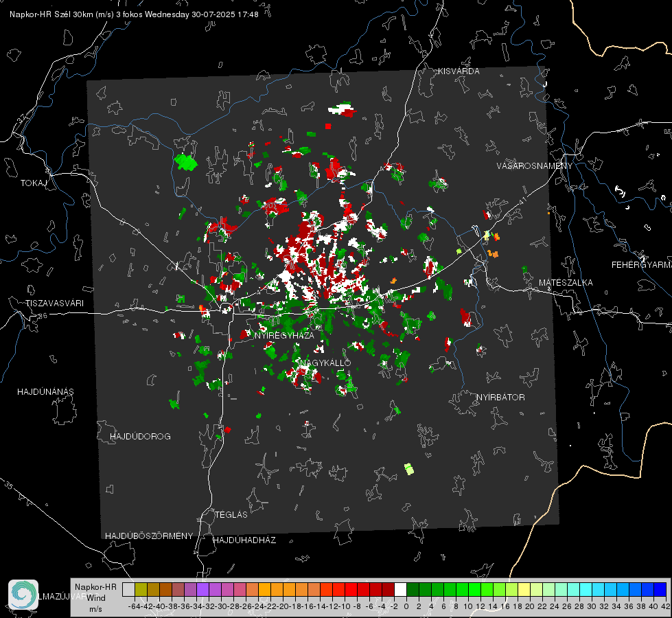Image resolution: width=672 pixels, height=618 pixels.
Task: Select the TÉGLÁS town label
Action: [231, 514]
